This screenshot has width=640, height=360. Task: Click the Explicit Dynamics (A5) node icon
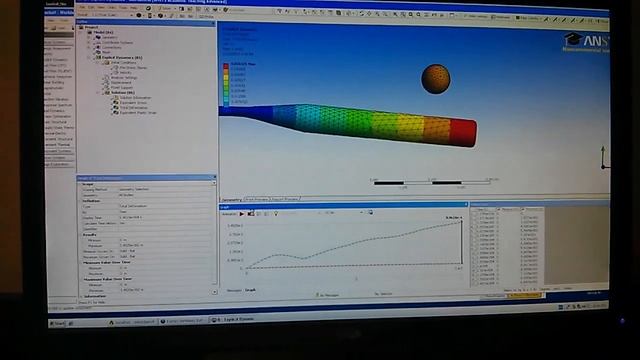[98, 57]
